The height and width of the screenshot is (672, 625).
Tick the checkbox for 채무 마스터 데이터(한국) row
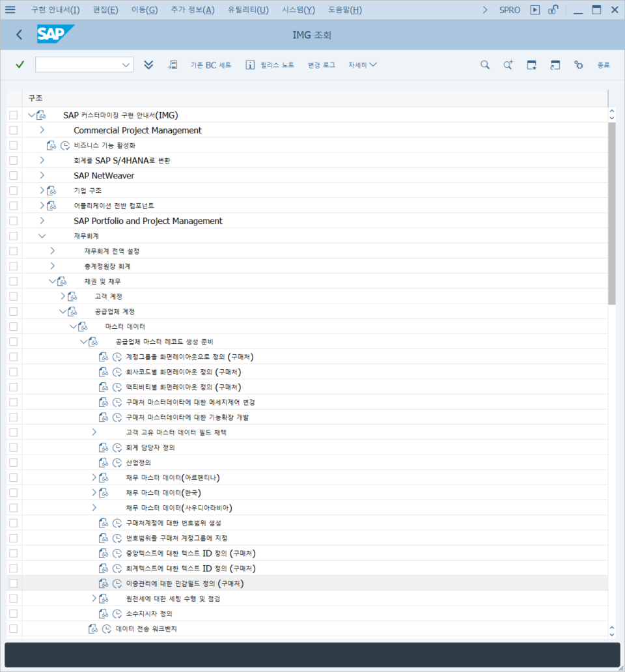[x=14, y=492]
